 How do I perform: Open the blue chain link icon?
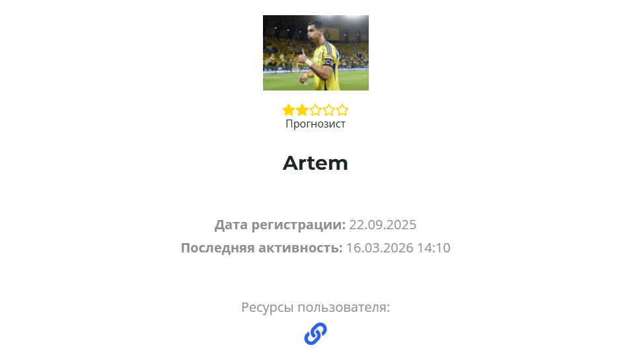pyautogui.click(x=315, y=334)
